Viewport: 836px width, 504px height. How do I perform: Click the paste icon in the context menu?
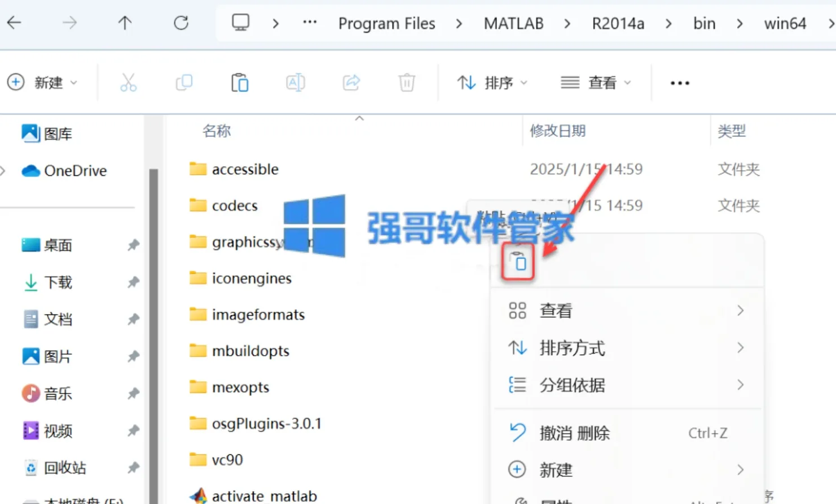pos(518,262)
